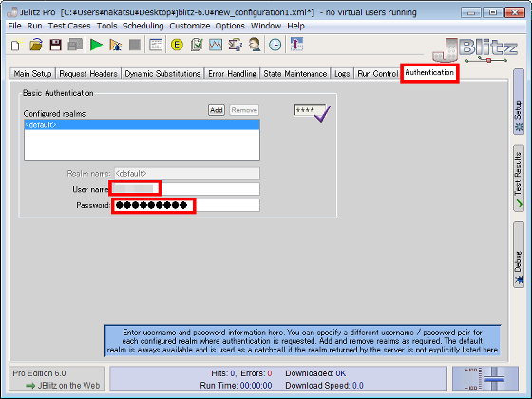Click the Realm name field
Viewport: 532px width, 399px height.
coord(187,173)
